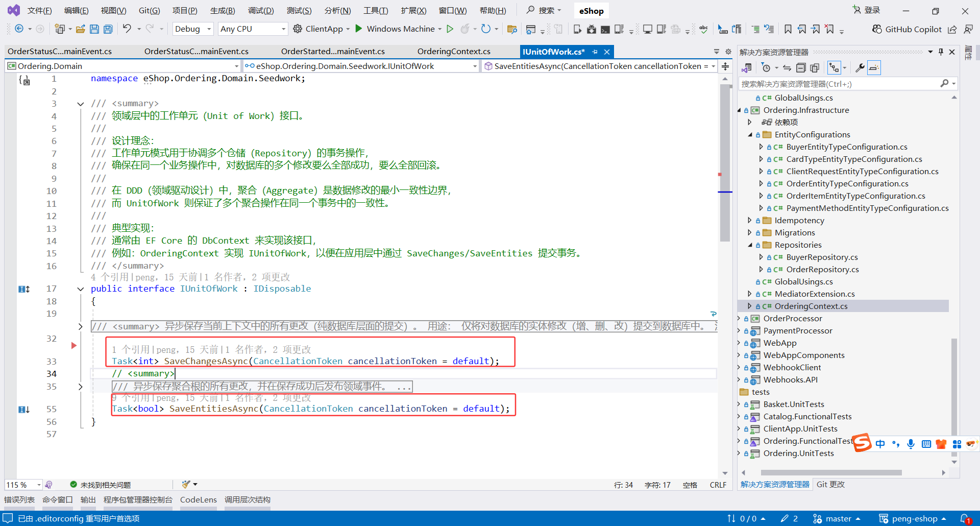Click the Start Without Debugging outline arrow
Image resolution: width=980 pixels, height=526 pixels.
click(x=450, y=29)
